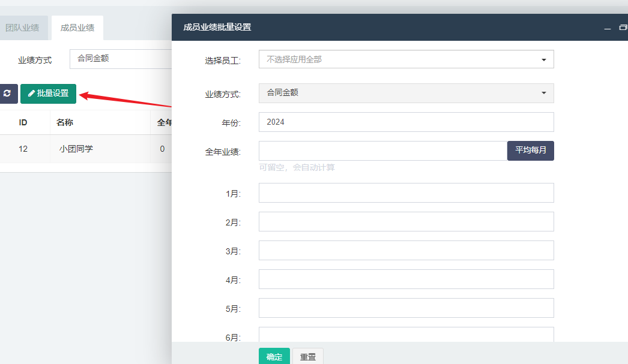Click the pencil icon inside 批量设置 button
Screen dimensions: 628x364
pyautogui.click(x=31, y=94)
